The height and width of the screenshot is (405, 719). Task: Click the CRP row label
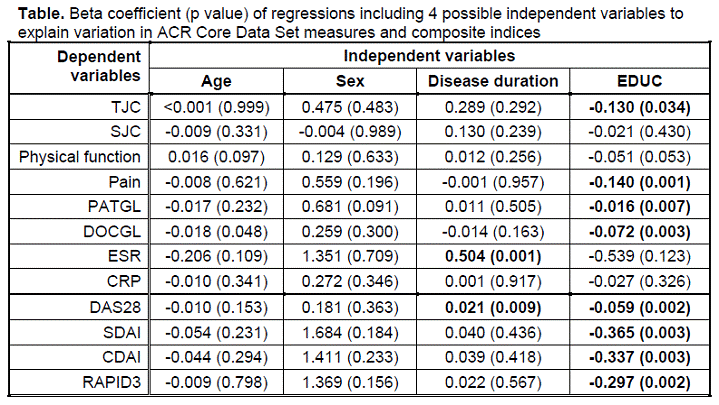point(123,280)
